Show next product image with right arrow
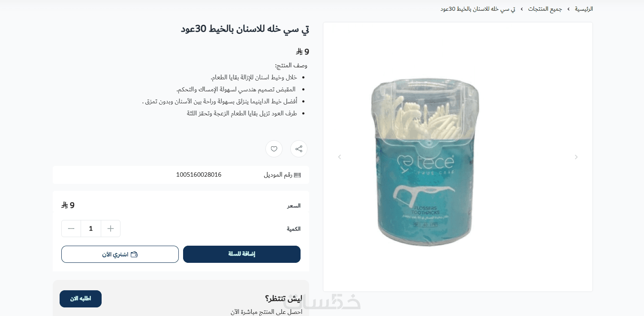644x316 pixels. click(x=576, y=157)
